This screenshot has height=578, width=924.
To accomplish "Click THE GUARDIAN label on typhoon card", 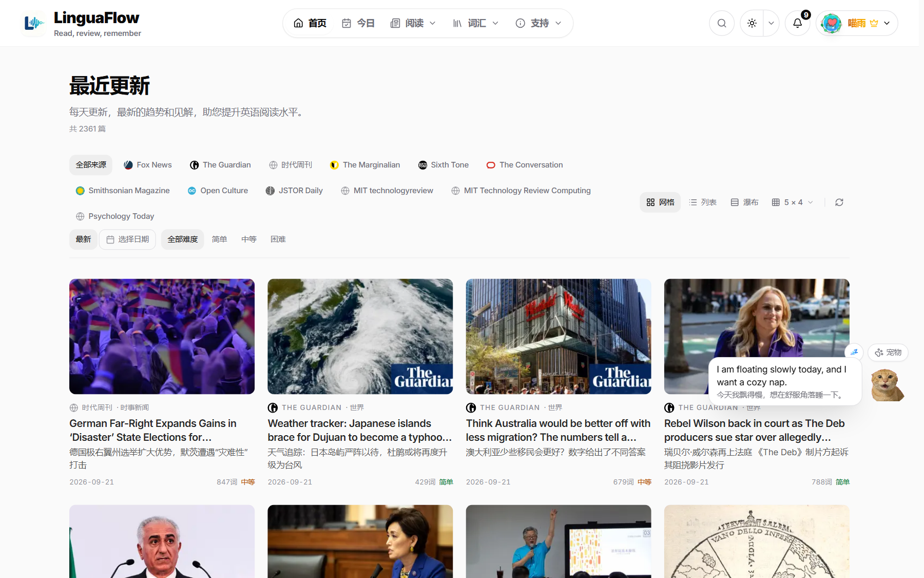I will click(312, 407).
